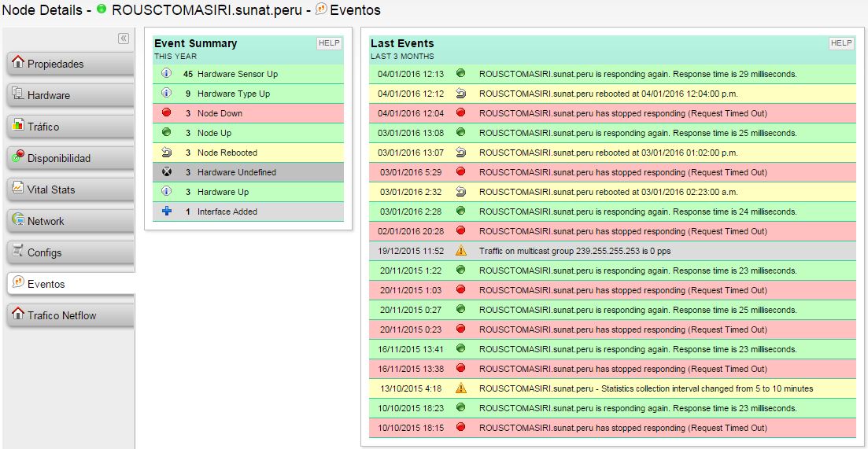The width and height of the screenshot is (868, 449).
Task: Select the Interface Added summary label
Action: [227, 212]
